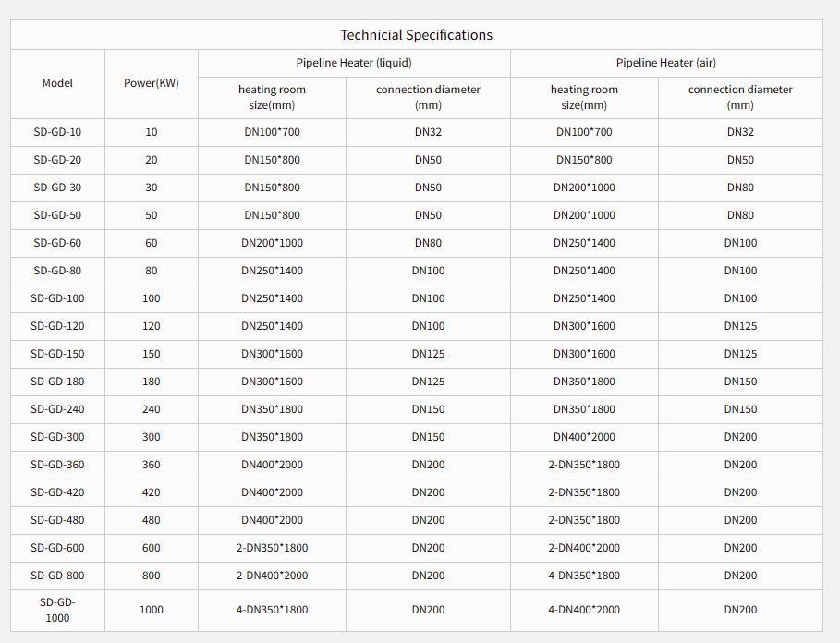Screen dimensions: 840x643
Task: Select the SD-GD-10 model cell
Action: coord(57,132)
